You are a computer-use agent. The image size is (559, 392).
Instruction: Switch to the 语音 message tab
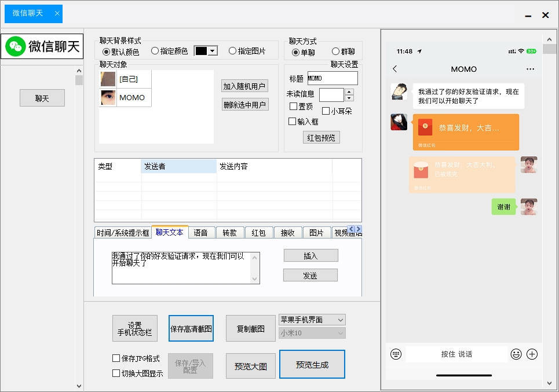202,232
